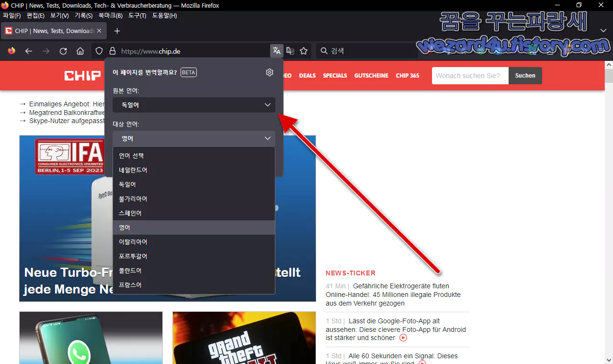
Task: Click the Suchen search button
Action: point(525,75)
